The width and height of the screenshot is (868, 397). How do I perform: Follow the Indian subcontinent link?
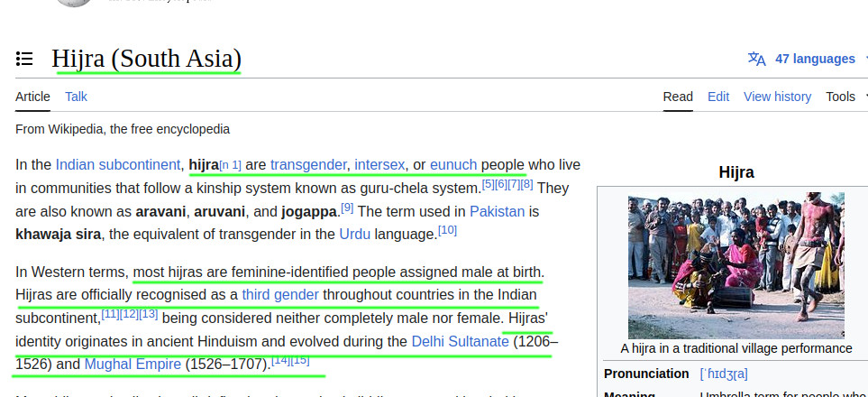pyautogui.click(x=118, y=165)
